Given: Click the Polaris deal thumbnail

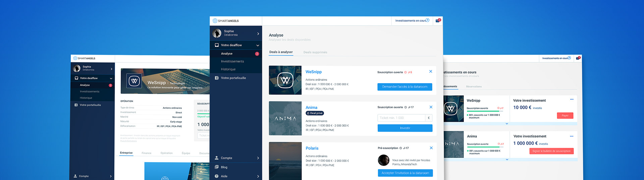Looking at the screenshot, I should tap(285, 161).
